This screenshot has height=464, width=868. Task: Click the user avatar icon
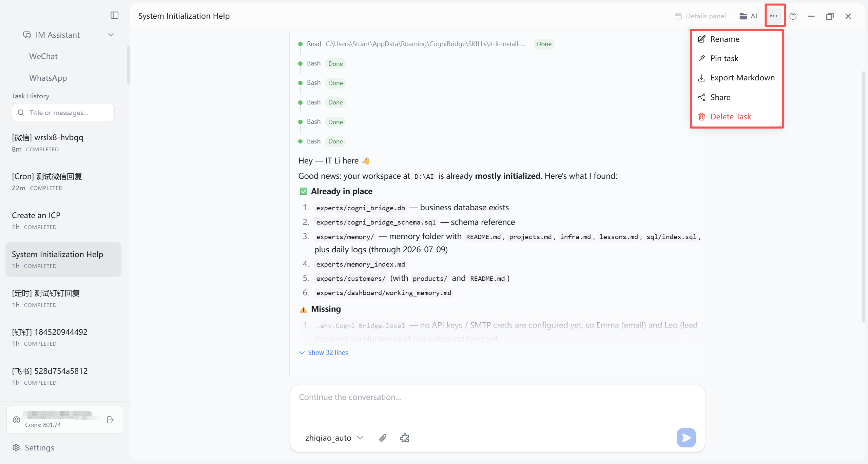click(x=17, y=420)
